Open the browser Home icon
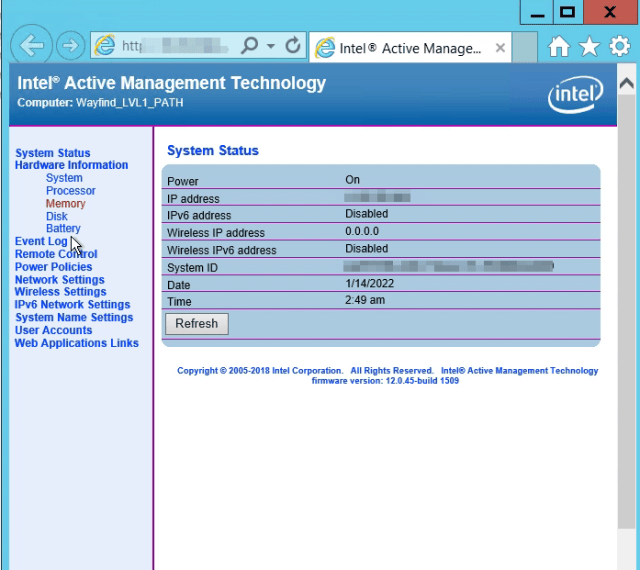This screenshot has height=570, width=640. tap(559, 47)
